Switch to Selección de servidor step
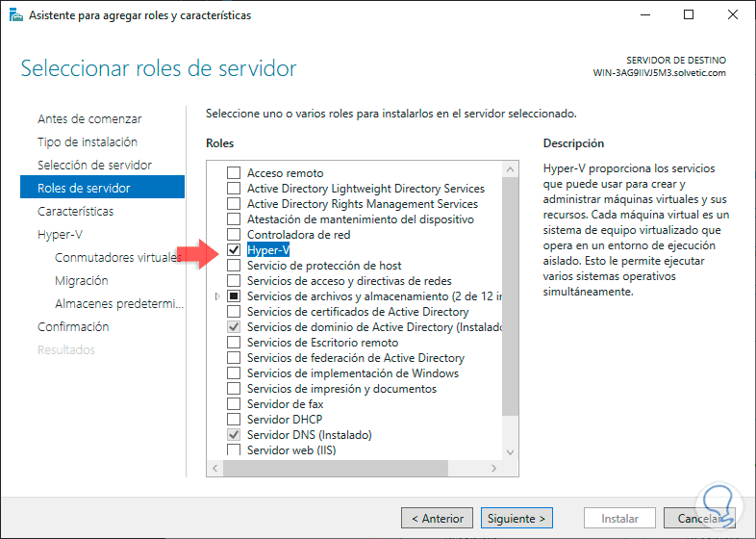 (x=94, y=166)
